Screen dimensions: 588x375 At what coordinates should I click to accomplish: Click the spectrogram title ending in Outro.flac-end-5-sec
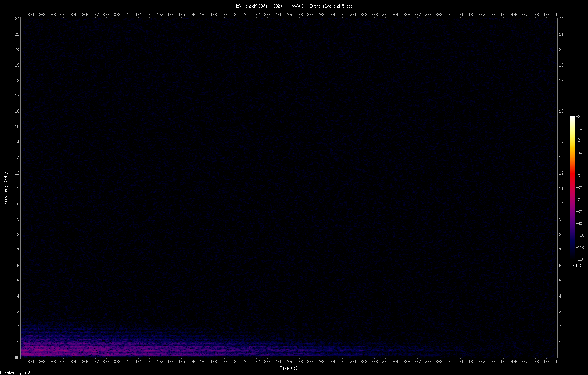click(294, 6)
